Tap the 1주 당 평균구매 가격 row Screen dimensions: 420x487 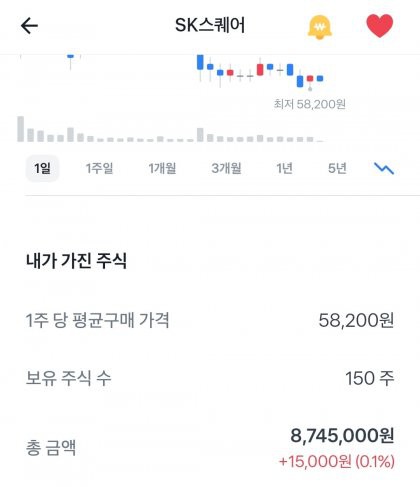(210, 320)
